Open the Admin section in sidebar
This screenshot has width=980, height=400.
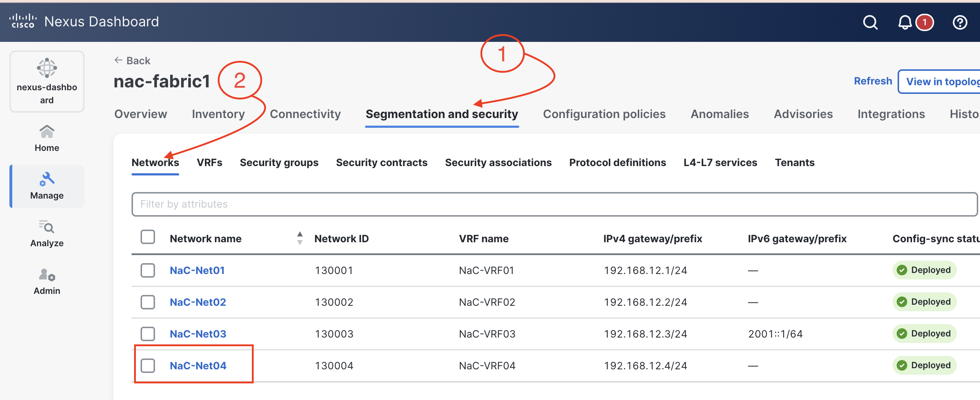[x=47, y=281]
